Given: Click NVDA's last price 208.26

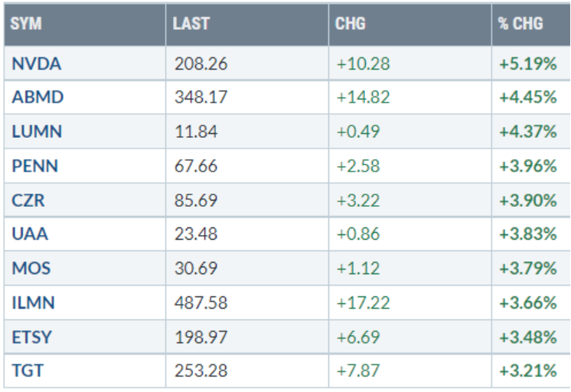Looking at the screenshot, I should click(200, 64).
